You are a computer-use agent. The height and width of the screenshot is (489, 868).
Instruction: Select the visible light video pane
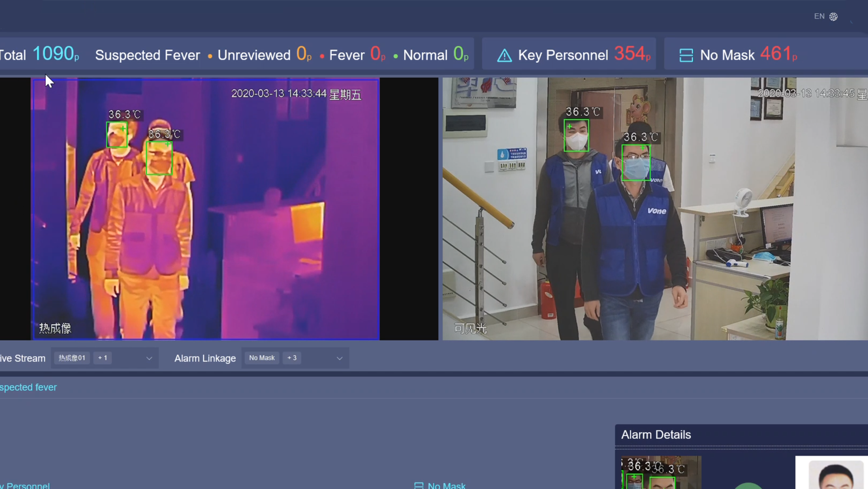point(655,209)
